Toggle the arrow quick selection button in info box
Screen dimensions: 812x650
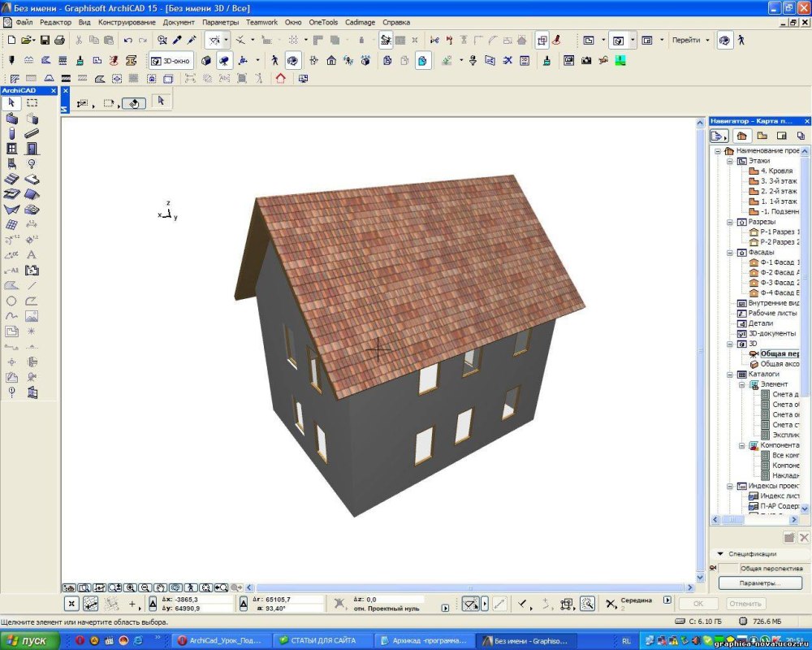coord(161,101)
